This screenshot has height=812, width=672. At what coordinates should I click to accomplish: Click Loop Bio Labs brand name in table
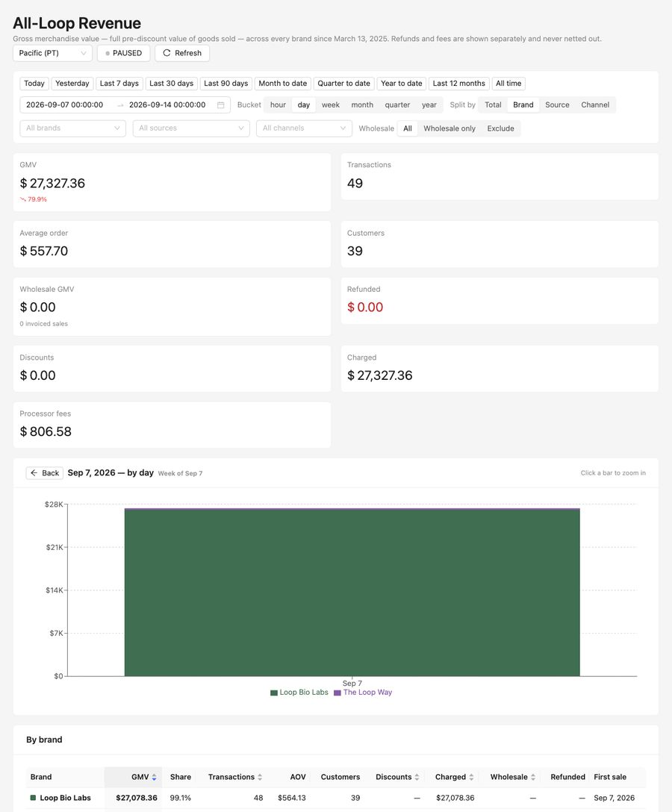pos(65,798)
